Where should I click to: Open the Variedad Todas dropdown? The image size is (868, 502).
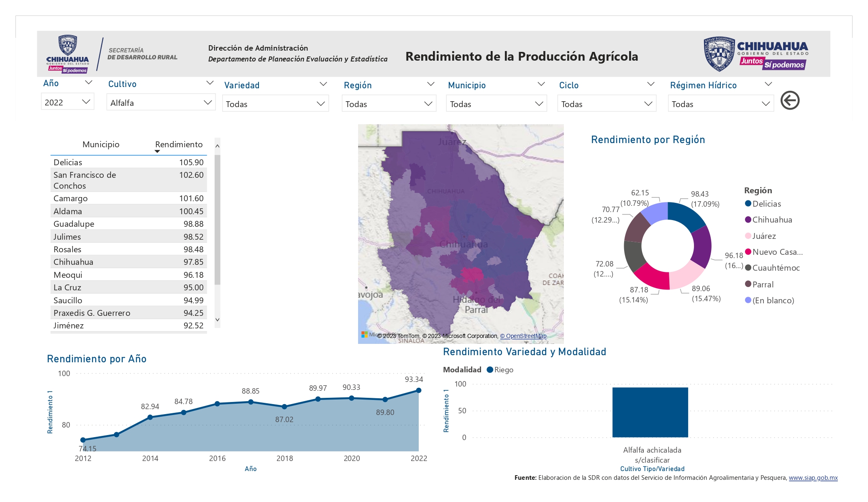tap(275, 104)
